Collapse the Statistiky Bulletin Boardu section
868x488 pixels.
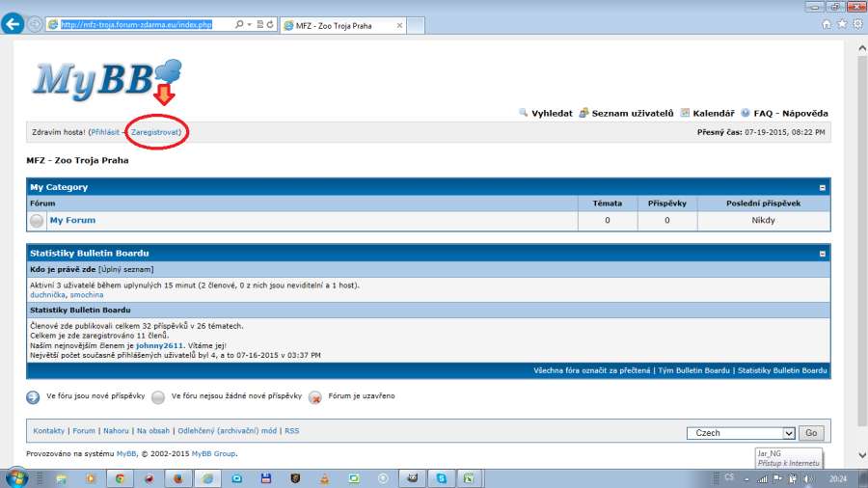[x=823, y=254]
